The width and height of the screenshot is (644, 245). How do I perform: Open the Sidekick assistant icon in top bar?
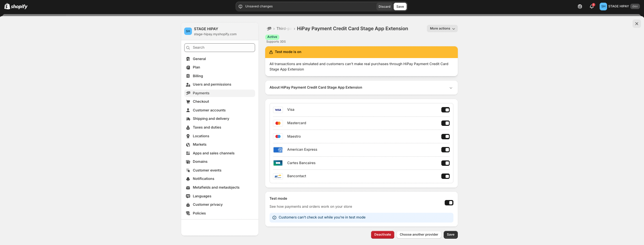point(580,6)
